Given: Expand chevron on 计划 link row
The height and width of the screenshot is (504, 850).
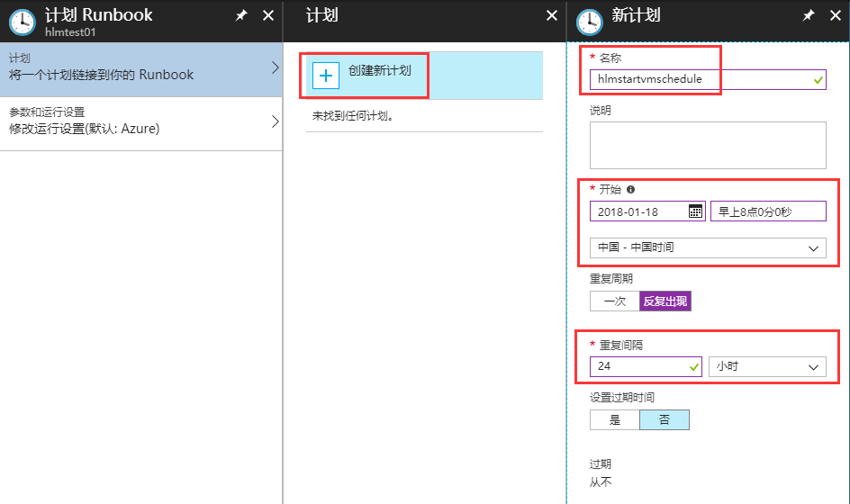Looking at the screenshot, I should (x=275, y=67).
